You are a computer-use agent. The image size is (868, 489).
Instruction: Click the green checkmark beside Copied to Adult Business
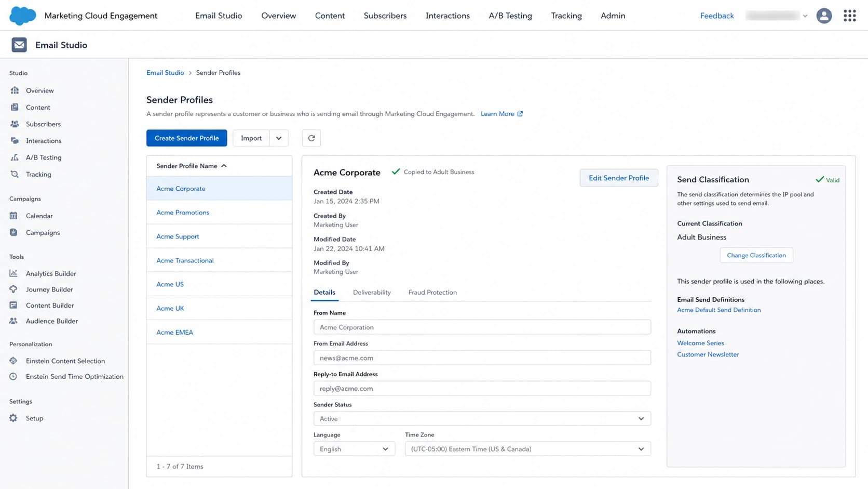(x=396, y=171)
